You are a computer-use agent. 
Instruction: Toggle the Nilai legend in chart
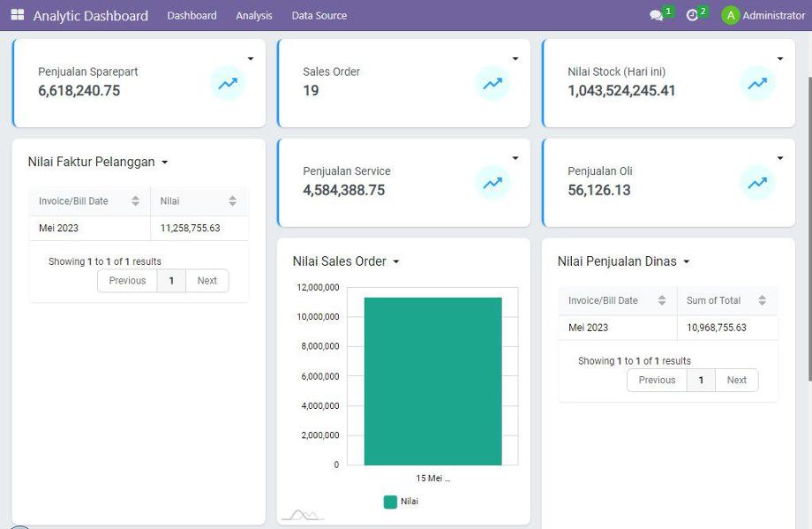point(402,502)
